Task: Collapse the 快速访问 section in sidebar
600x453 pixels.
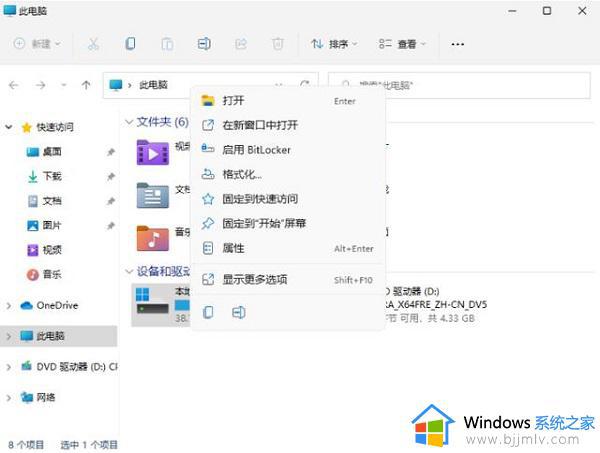Action: coord(10,127)
